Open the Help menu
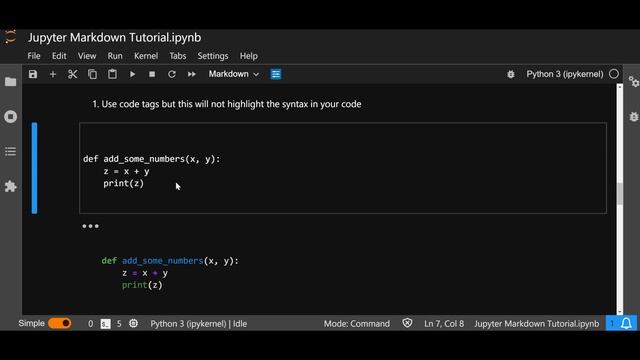This screenshot has height=360, width=640. [x=249, y=56]
